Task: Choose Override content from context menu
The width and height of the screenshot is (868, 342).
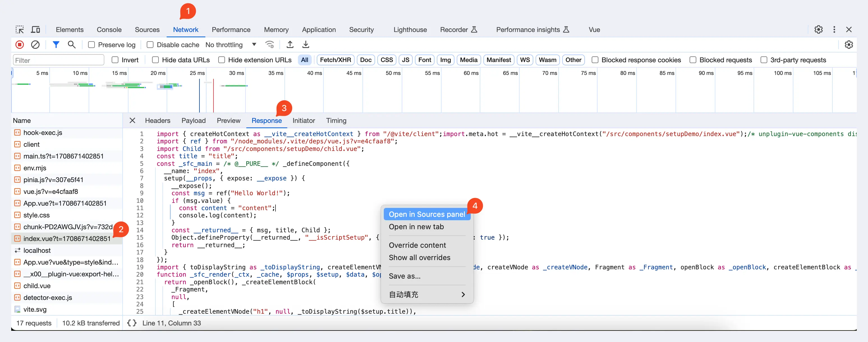Action: point(417,245)
